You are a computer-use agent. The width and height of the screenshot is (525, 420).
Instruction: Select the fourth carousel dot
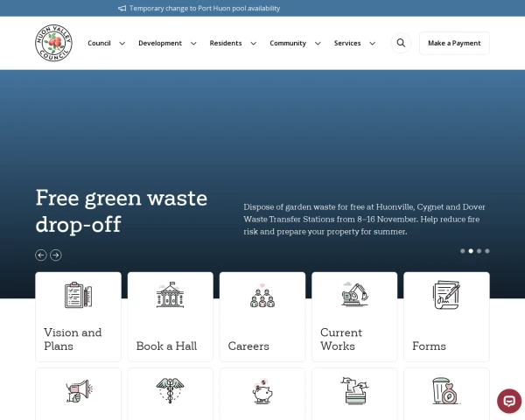click(x=487, y=251)
